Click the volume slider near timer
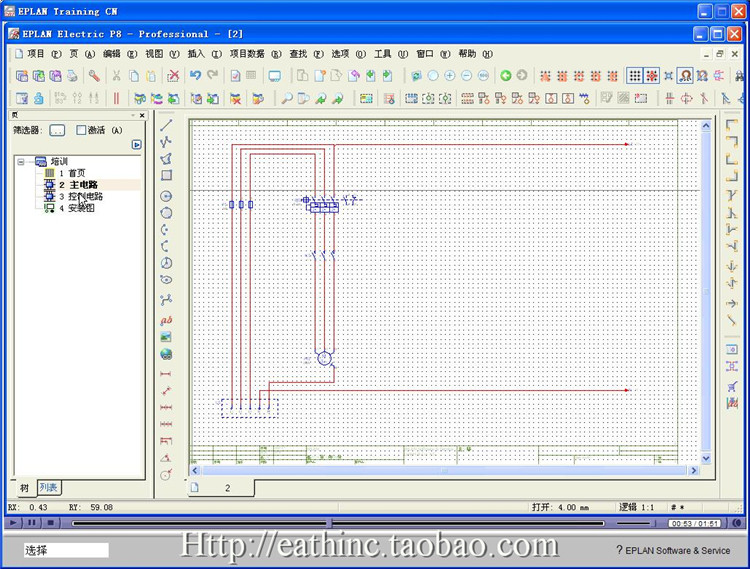750x569 pixels. (636, 523)
